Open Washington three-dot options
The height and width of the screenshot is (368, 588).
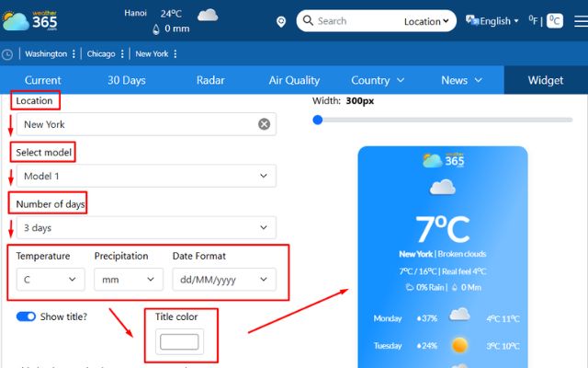pos(73,54)
